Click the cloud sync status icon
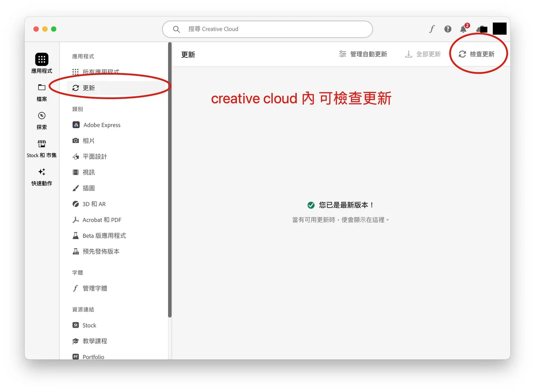 point(481,29)
